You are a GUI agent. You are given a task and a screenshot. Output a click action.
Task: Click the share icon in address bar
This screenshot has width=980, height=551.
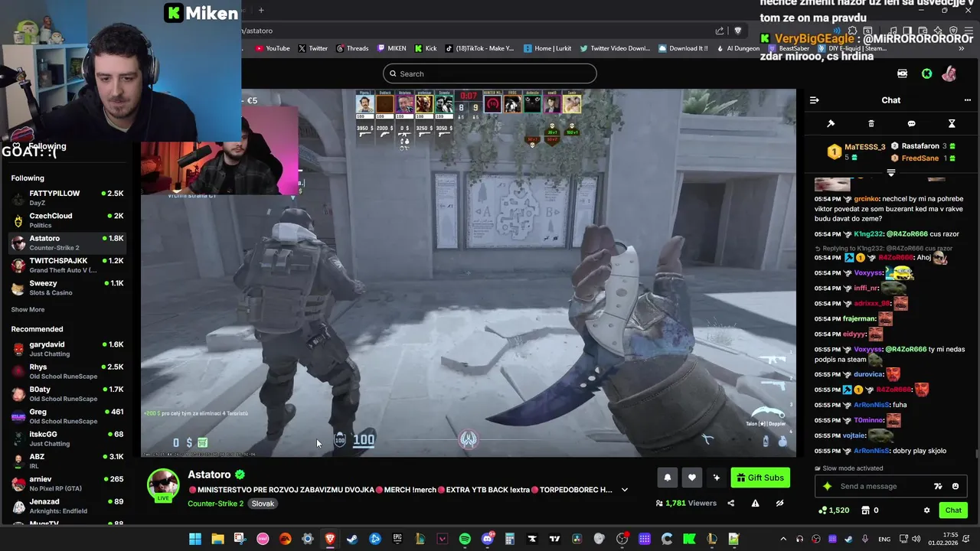[720, 31]
